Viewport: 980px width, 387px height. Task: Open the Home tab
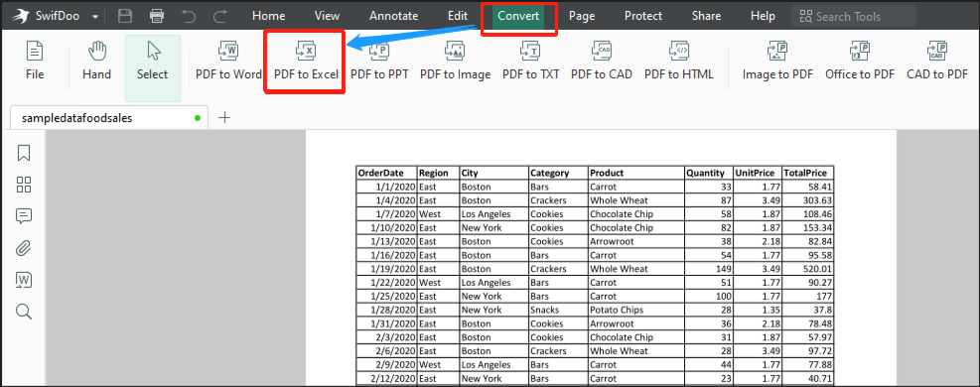(x=269, y=16)
